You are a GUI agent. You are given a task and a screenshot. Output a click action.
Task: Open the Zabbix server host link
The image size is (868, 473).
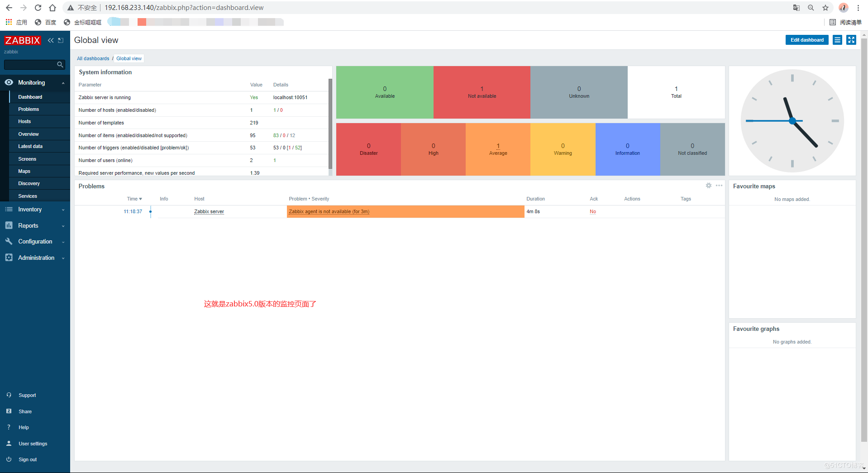209,211
